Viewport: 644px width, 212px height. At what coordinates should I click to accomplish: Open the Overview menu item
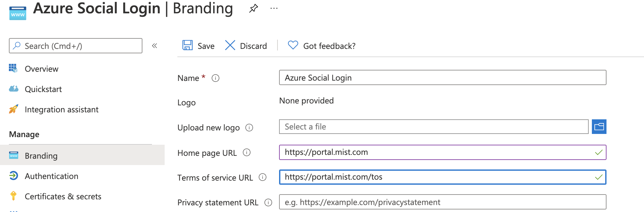click(x=41, y=69)
